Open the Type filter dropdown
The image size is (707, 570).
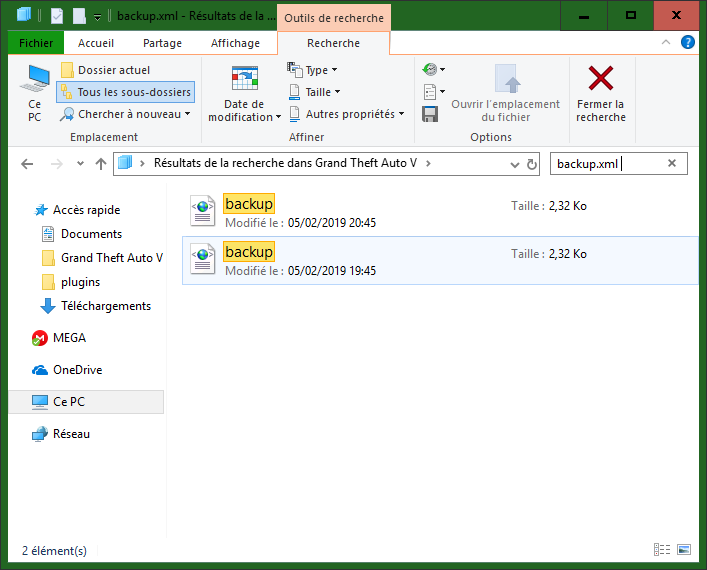click(x=312, y=70)
